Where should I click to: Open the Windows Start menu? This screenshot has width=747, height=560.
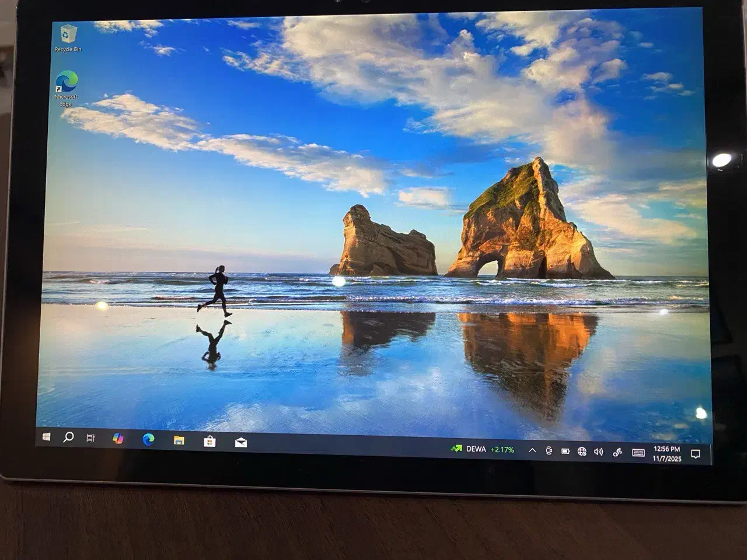(47, 437)
